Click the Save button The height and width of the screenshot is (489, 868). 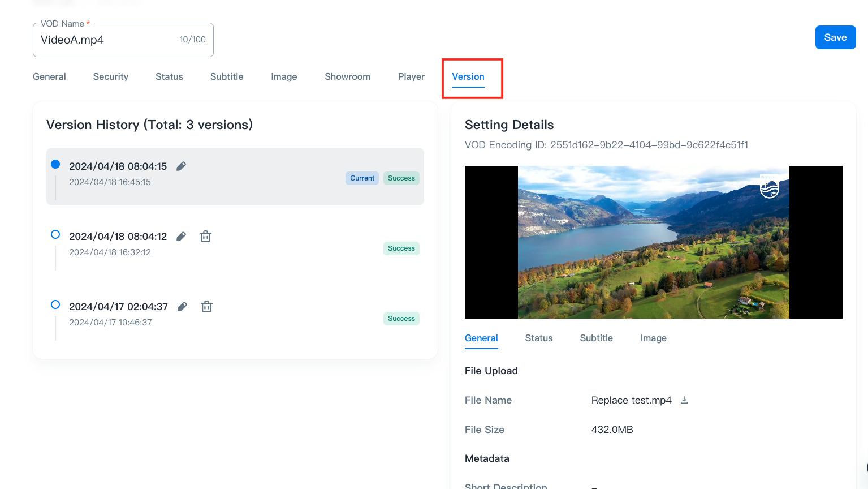click(x=835, y=37)
